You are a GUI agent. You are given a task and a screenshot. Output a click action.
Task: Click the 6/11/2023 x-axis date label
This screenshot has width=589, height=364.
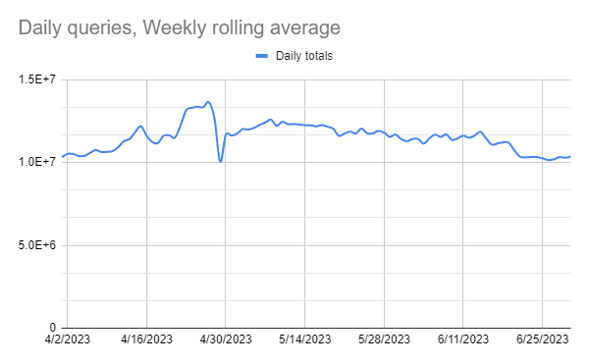[x=462, y=339]
